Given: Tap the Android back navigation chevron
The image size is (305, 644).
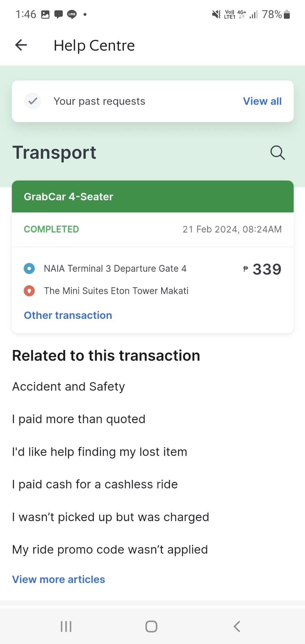Looking at the screenshot, I should pyautogui.click(x=237, y=626).
